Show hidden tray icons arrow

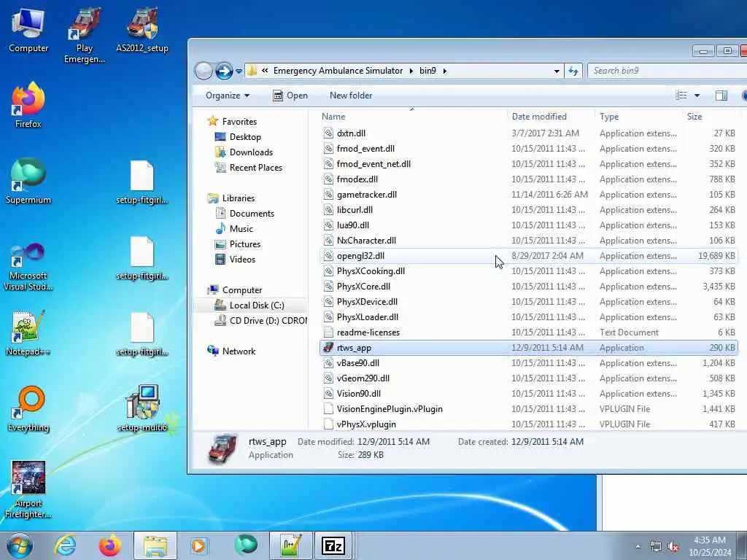pyautogui.click(x=638, y=547)
